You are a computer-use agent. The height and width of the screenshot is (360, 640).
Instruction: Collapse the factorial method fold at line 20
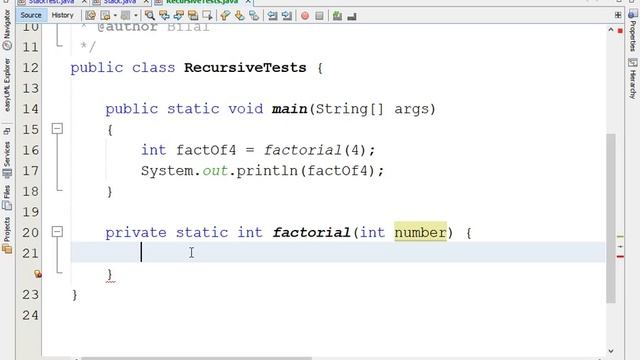(57, 232)
